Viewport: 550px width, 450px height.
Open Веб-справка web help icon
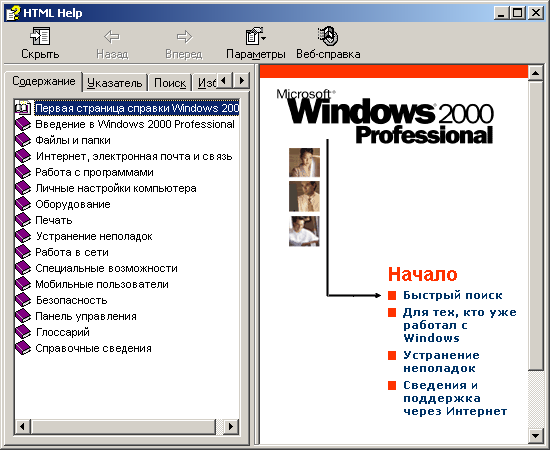coord(328,36)
